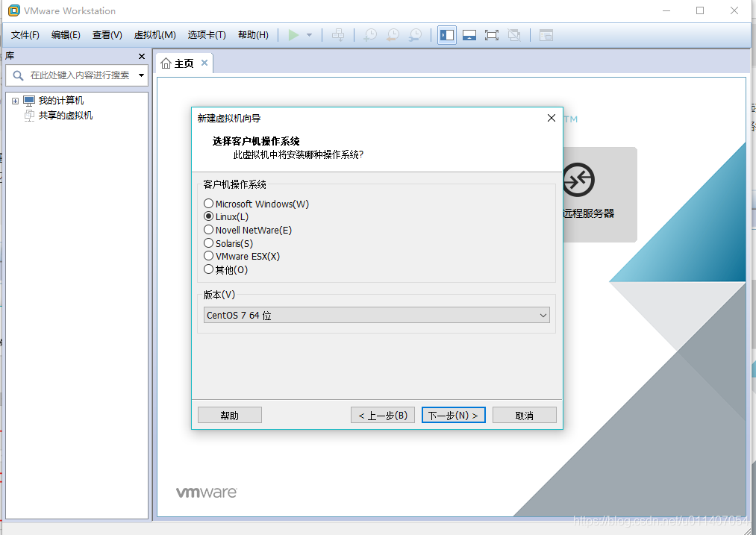Select the Solaris(S) radio button
This screenshot has width=756, height=535.
click(208, 243)
